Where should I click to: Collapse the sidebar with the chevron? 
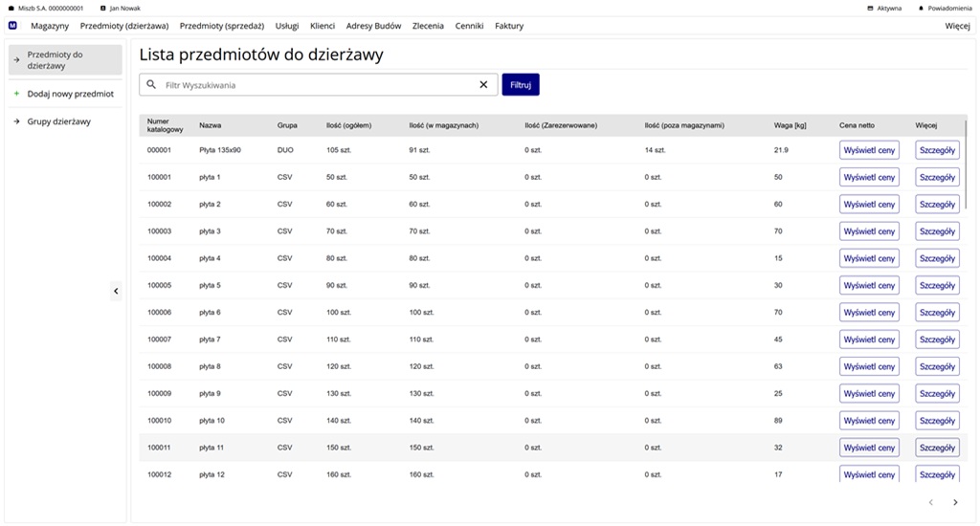116,291
